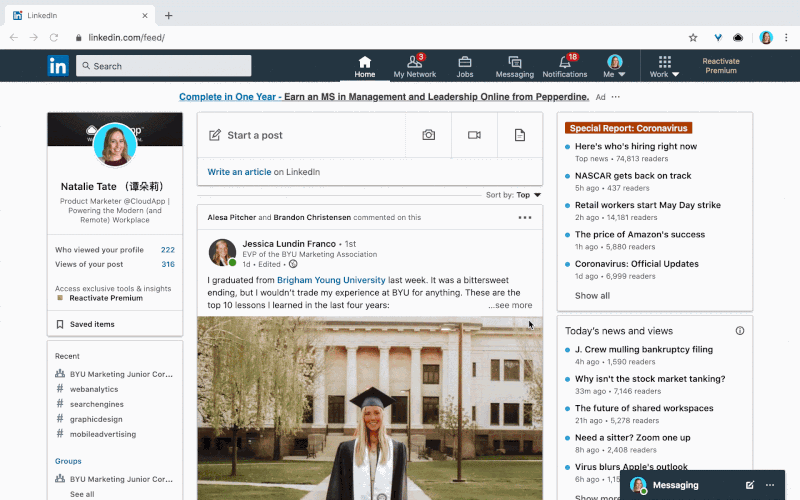
Task: Open Notifications bell with 18 badge
Action: [564, 67]
